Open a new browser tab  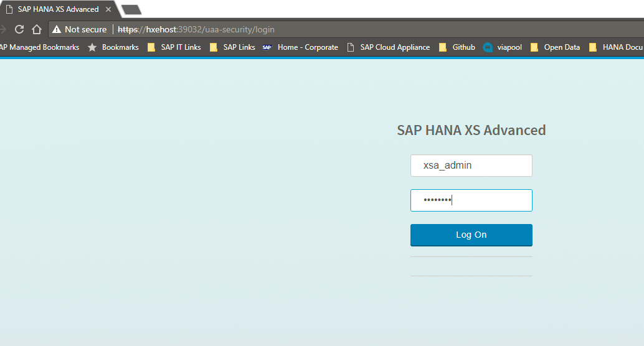click(x=131, y=9)
